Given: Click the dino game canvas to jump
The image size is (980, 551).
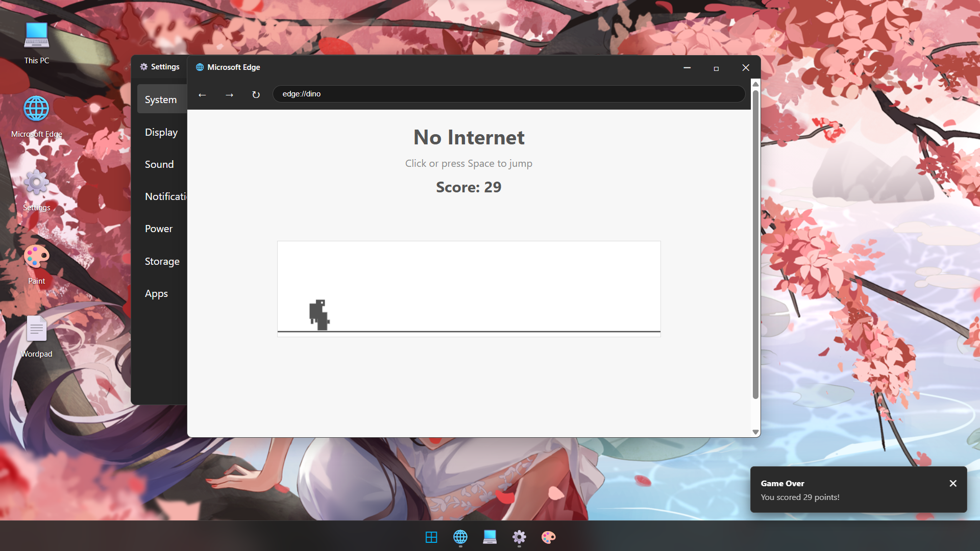Looking at the screenshot, I should point(469,288).
